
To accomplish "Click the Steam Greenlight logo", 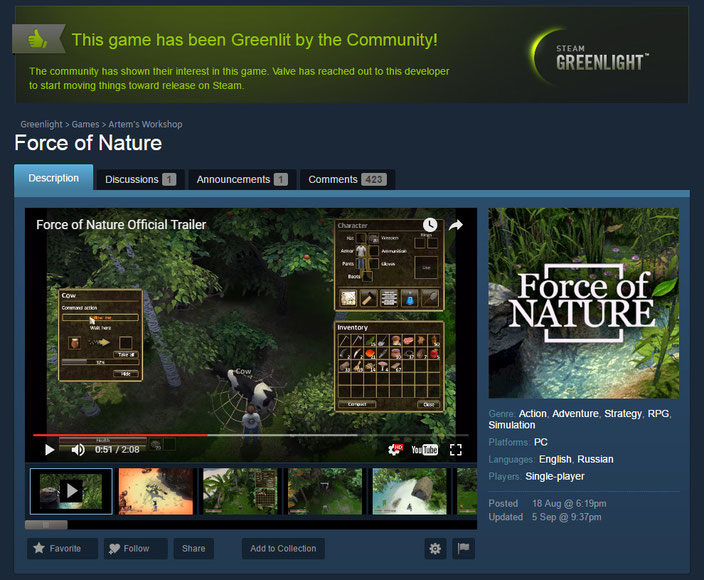I will coord(590,58).
